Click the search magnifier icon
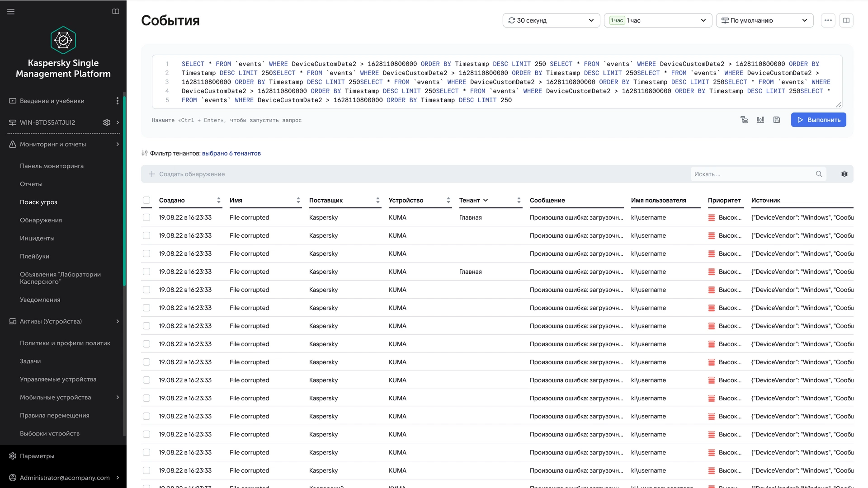This screenshot has height=488, width=868. coord(819,174)
